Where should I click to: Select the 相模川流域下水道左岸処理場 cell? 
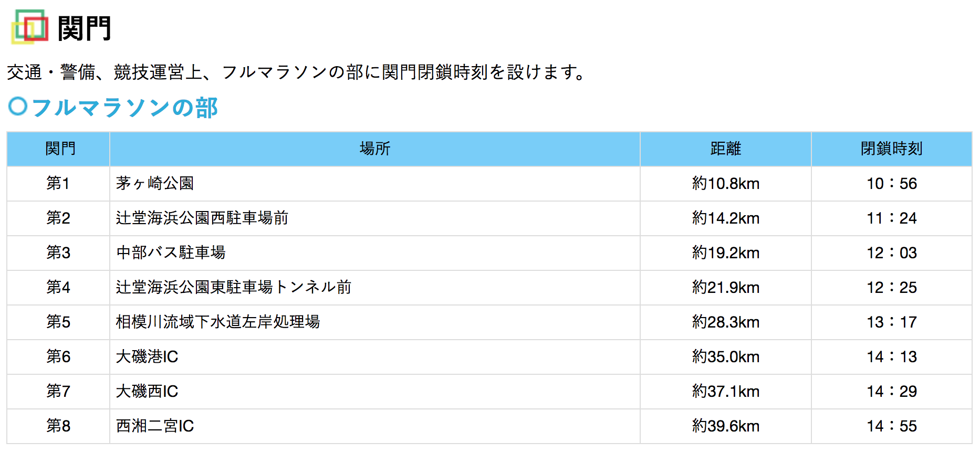pos(218,322)
